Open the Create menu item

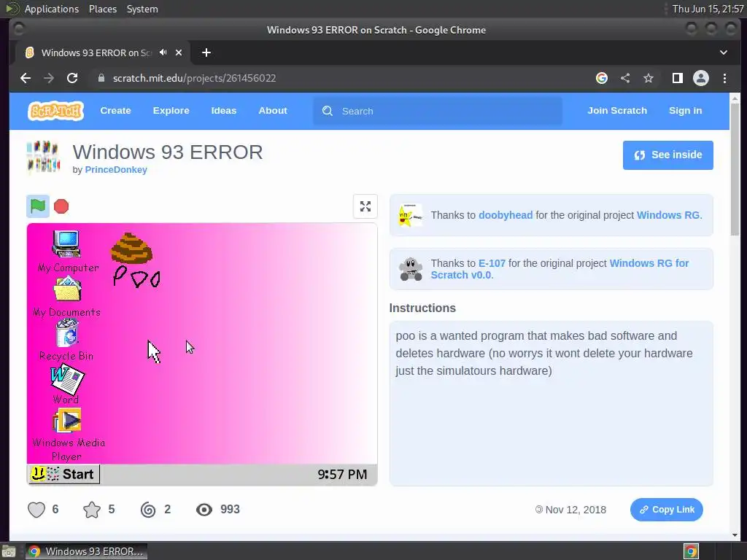pos(116,111)
